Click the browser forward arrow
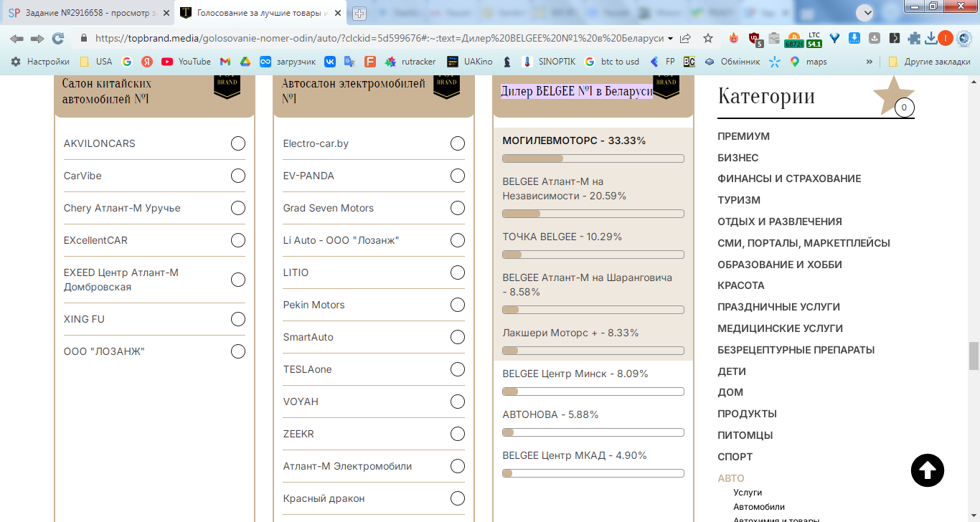The image size is (980, 522). 37,39
